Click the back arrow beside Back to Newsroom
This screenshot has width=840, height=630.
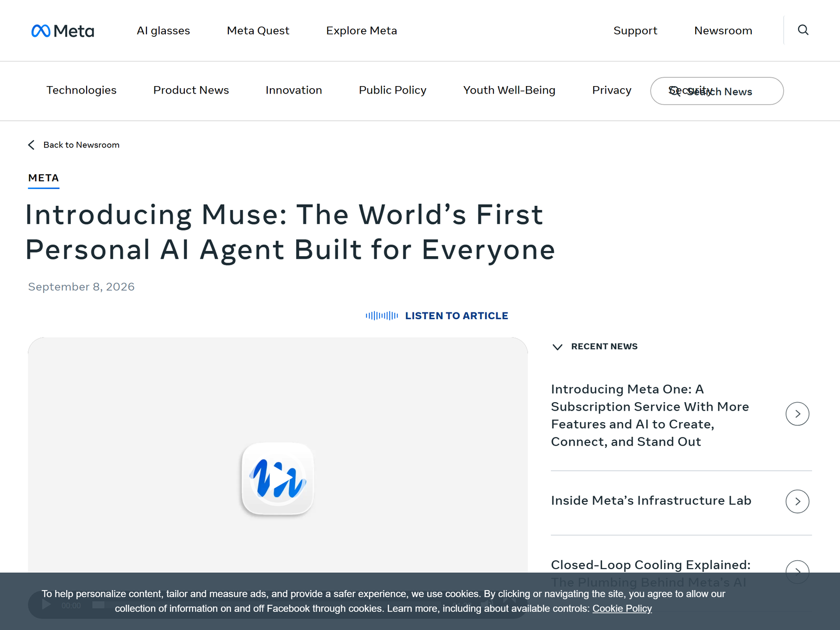click(x=31, y=145)
